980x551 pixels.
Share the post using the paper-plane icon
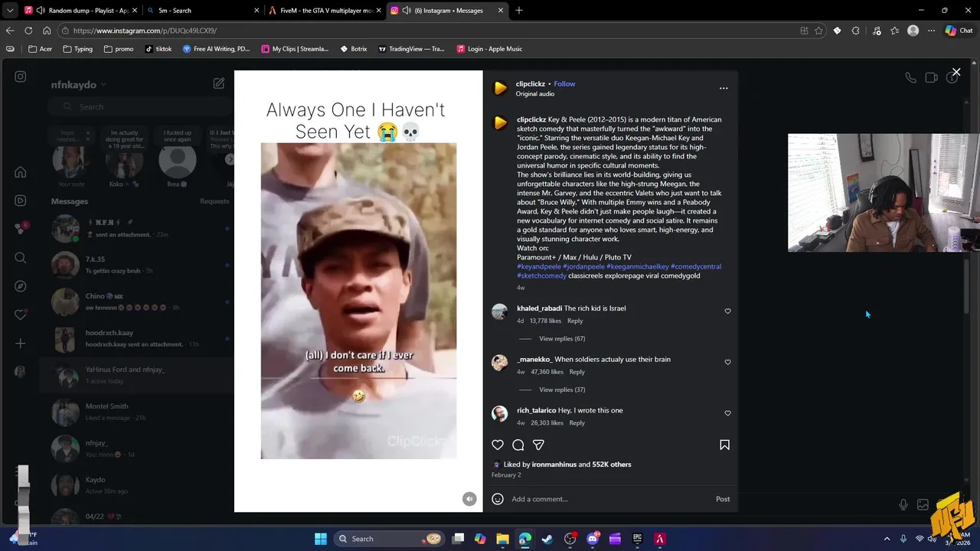pyautogui.click(x=538, y=445)
